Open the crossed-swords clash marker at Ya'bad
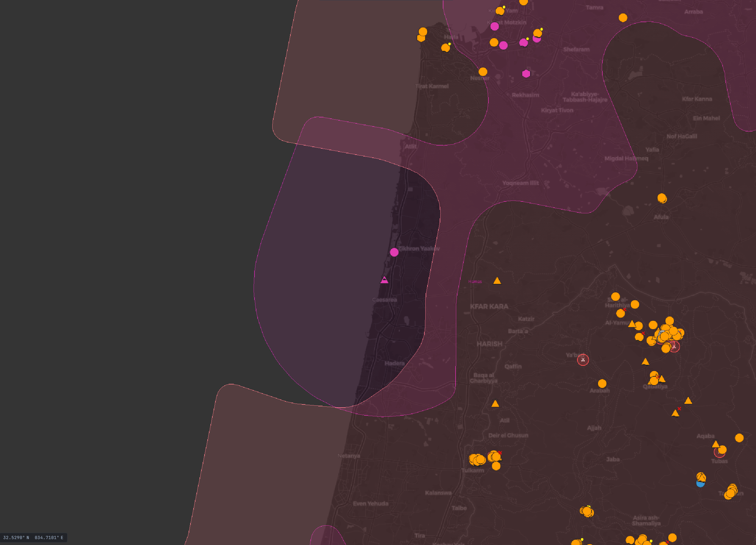Image resolution: width=756 pixels, height=545 pixels. click(x=583, y=360)
